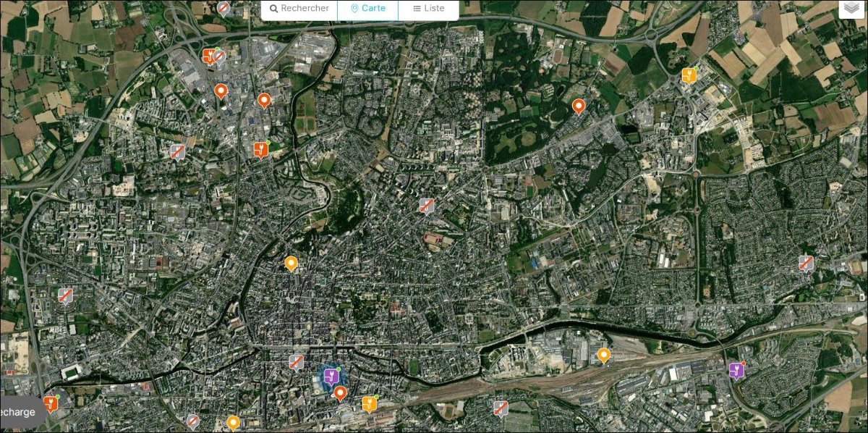Open the Rechercher search tab

(x=299, y=9)
